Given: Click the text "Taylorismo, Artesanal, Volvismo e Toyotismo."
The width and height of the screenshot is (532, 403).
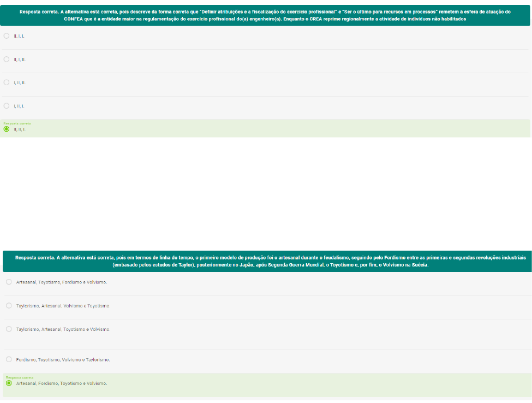Looking at the screenshot, I should pyautogui.click(x=63, y=306).
